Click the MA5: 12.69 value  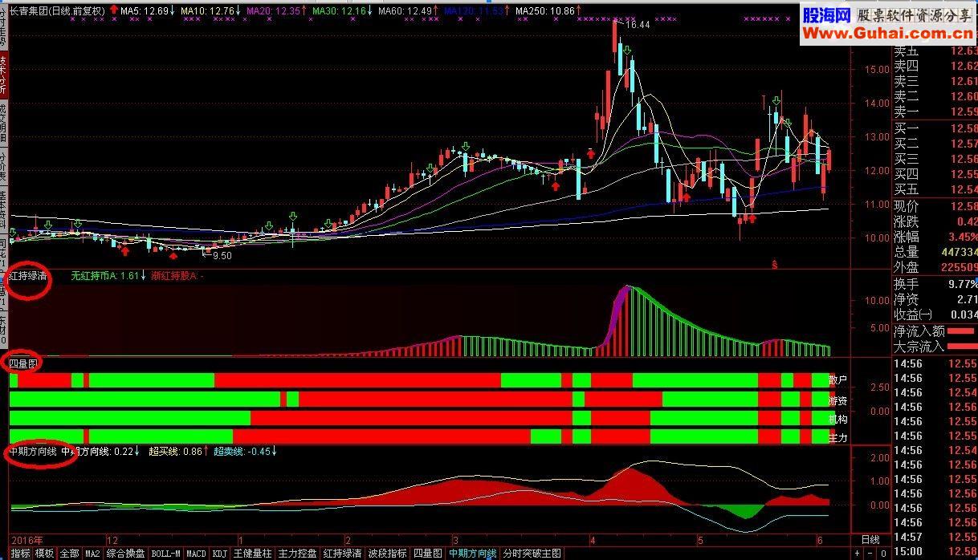(x=145, y=11)
